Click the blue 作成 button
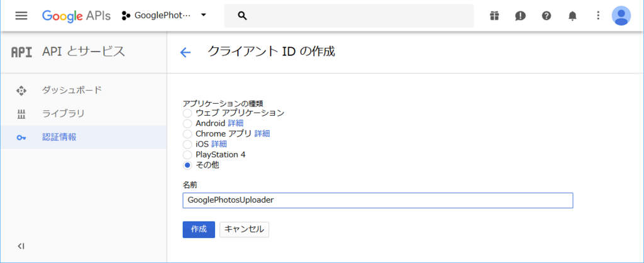 199,230
